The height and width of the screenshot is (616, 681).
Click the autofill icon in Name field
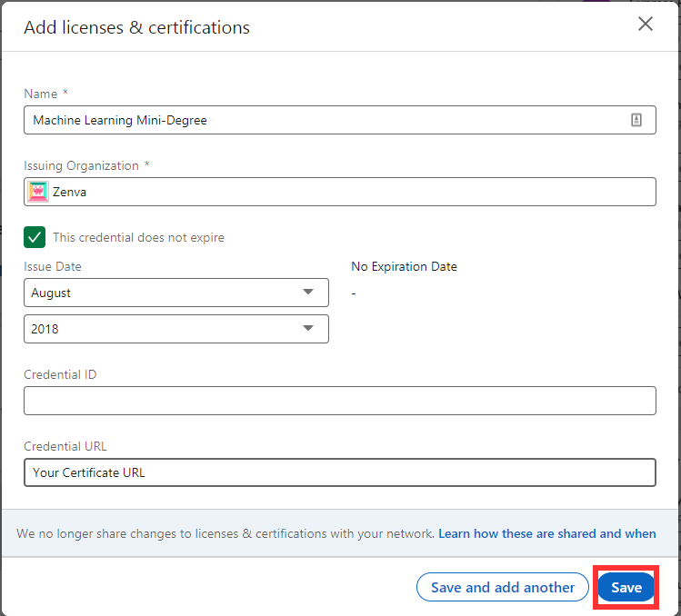click(636, 120)
